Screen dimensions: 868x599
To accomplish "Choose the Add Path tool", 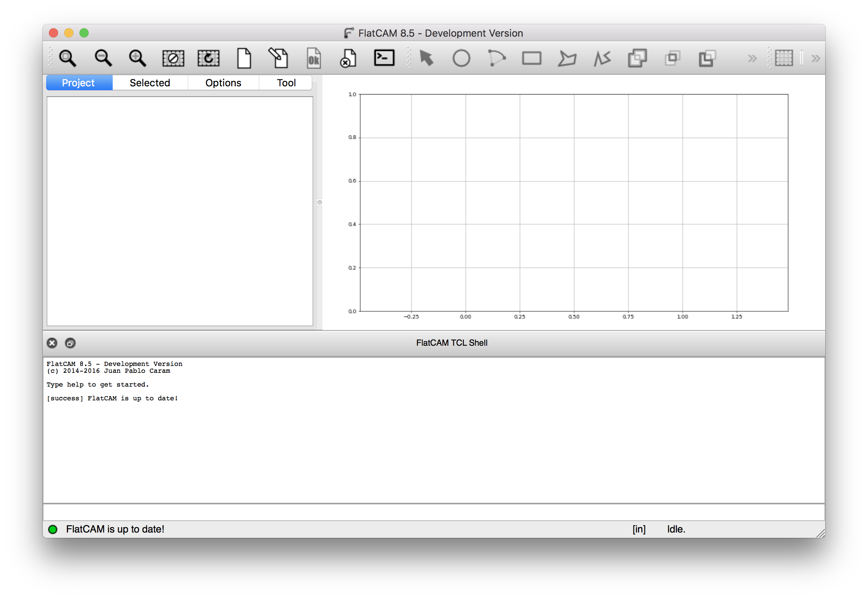I will point(602,58).
